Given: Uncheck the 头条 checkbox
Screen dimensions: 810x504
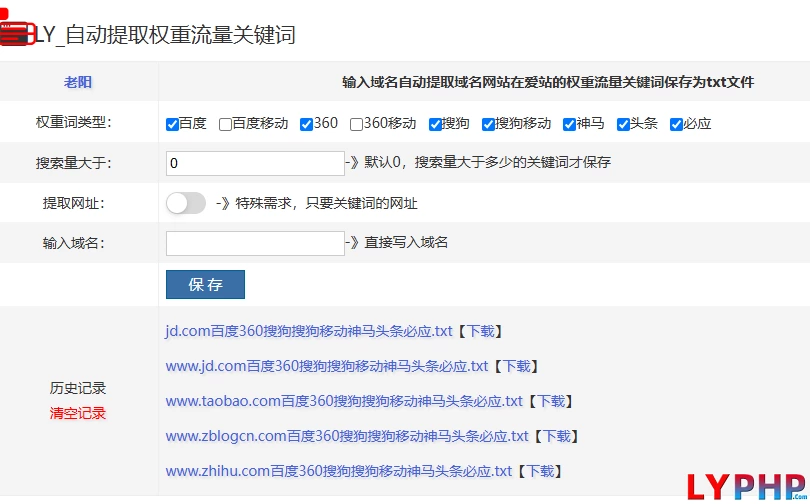Looking at the screenshot, I should [623, 124].
